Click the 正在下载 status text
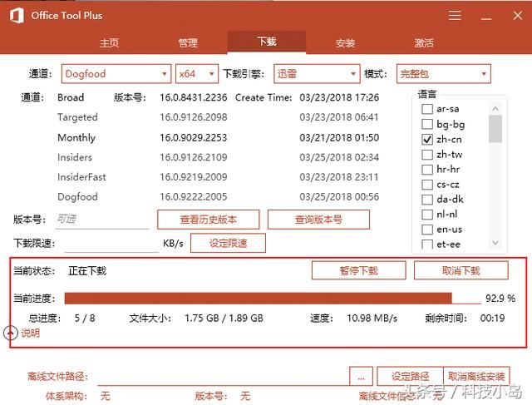The width and height of the screenshot is (532, 405). coord(87,270)
